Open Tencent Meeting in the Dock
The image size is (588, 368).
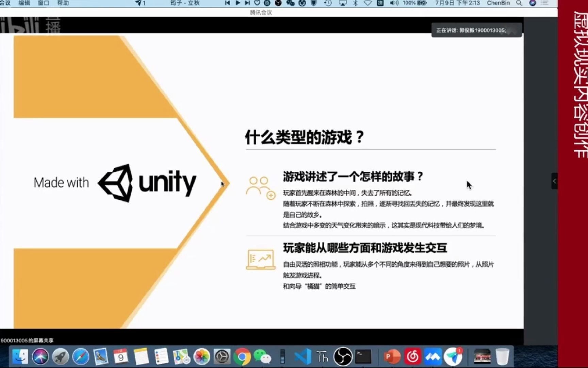(x=432, y=357)
